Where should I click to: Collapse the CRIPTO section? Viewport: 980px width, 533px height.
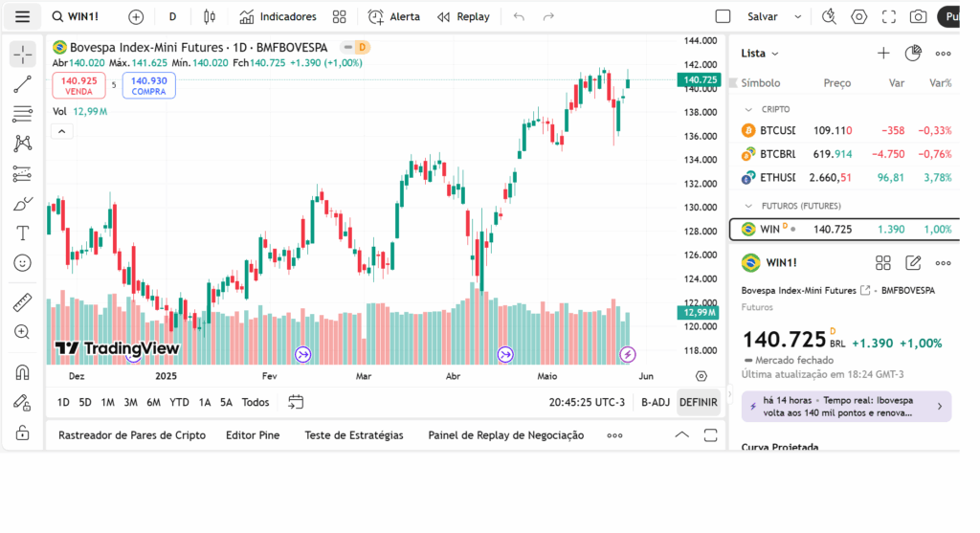[748, 109]
